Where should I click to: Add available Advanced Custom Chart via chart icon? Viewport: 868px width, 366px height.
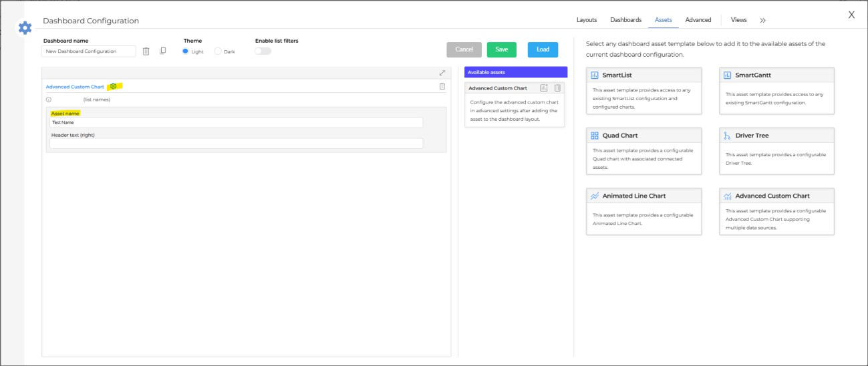point(544,88)
